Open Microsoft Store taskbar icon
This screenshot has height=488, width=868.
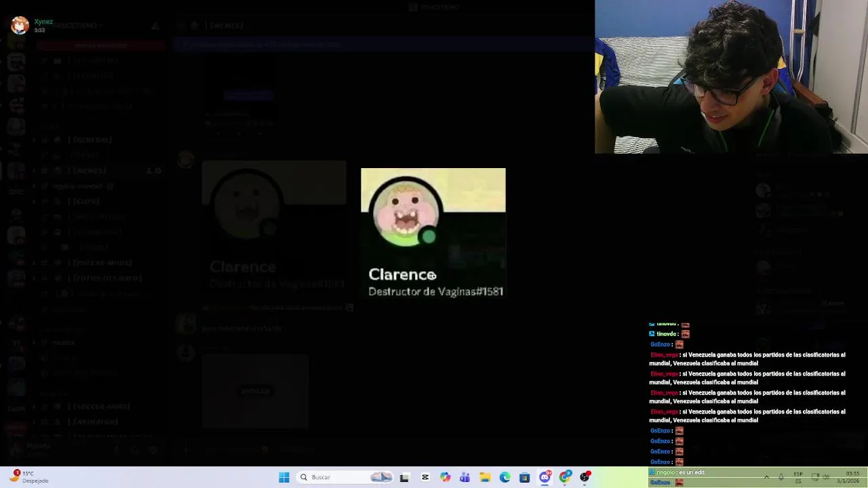[x=524, y=477]
